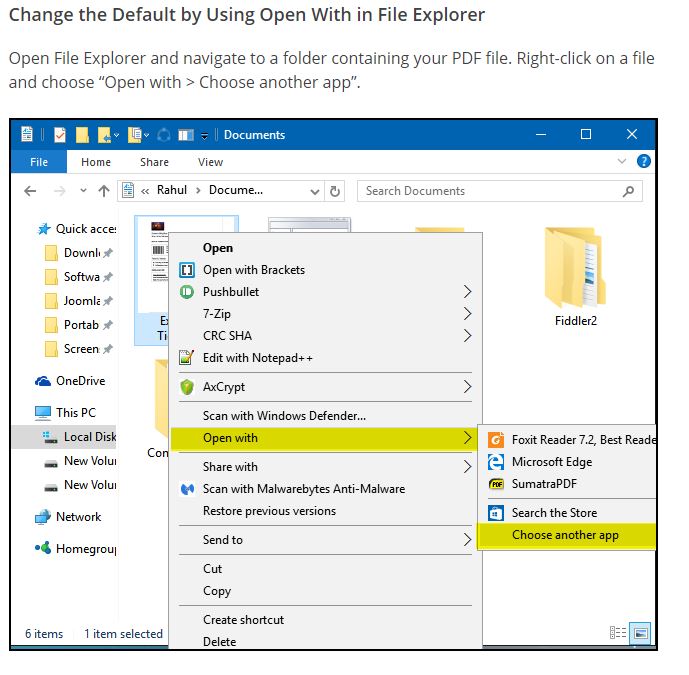Select the Microsoft Edge icon
This screenshot has height=675, width=689.
point(495,462)
